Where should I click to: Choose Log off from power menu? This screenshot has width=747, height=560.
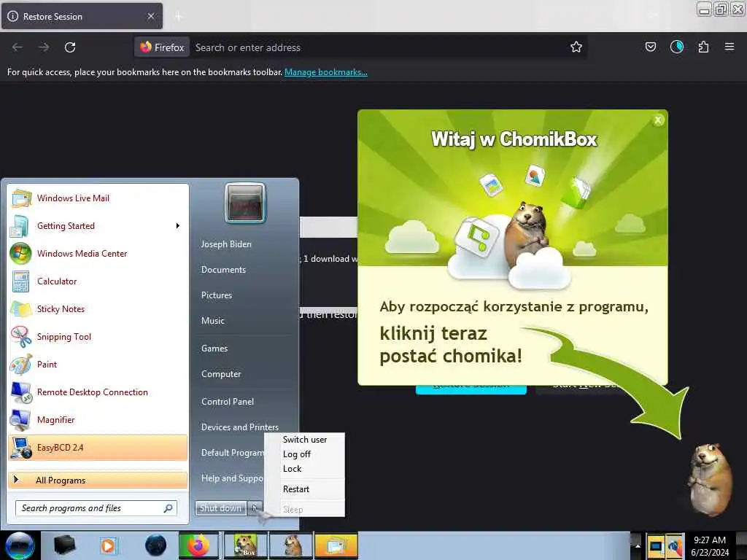tap(297, 454)
